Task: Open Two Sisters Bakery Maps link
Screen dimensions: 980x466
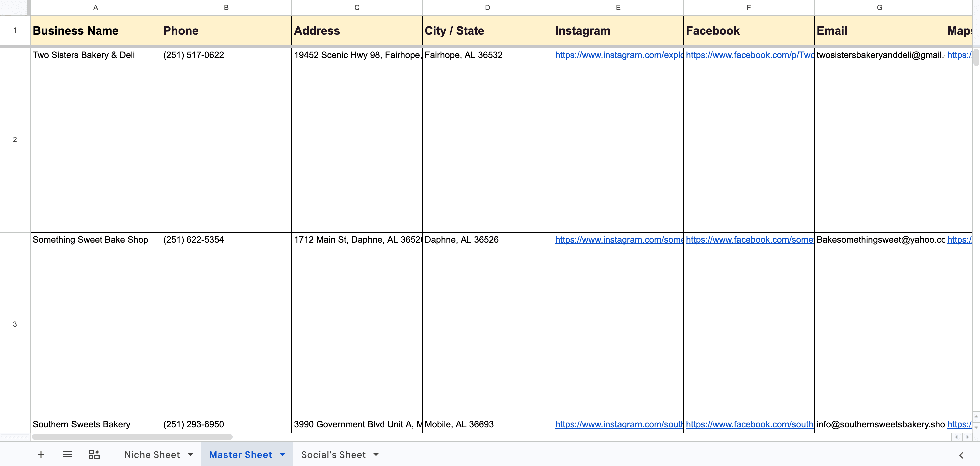Action: click(959, 55)
